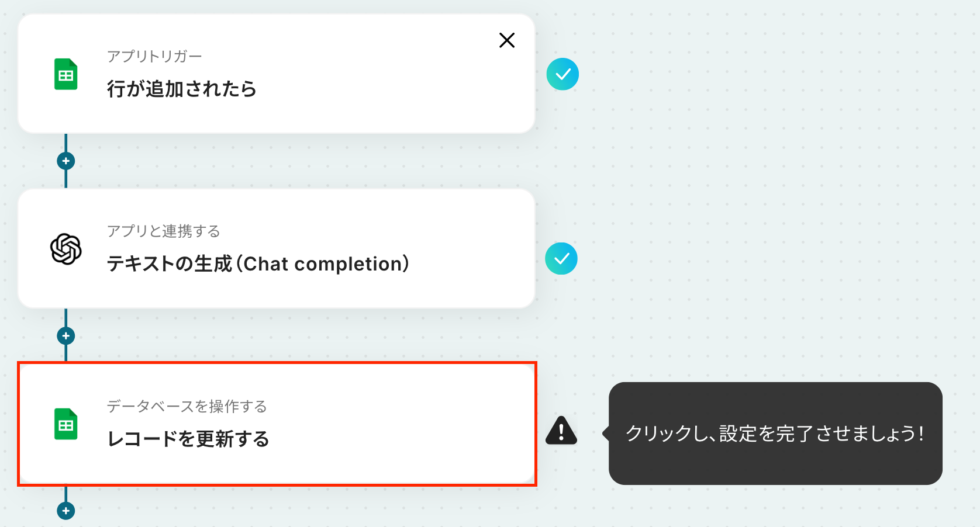
Task: Click the connector line between the first two cards
Action: [66, 143]
